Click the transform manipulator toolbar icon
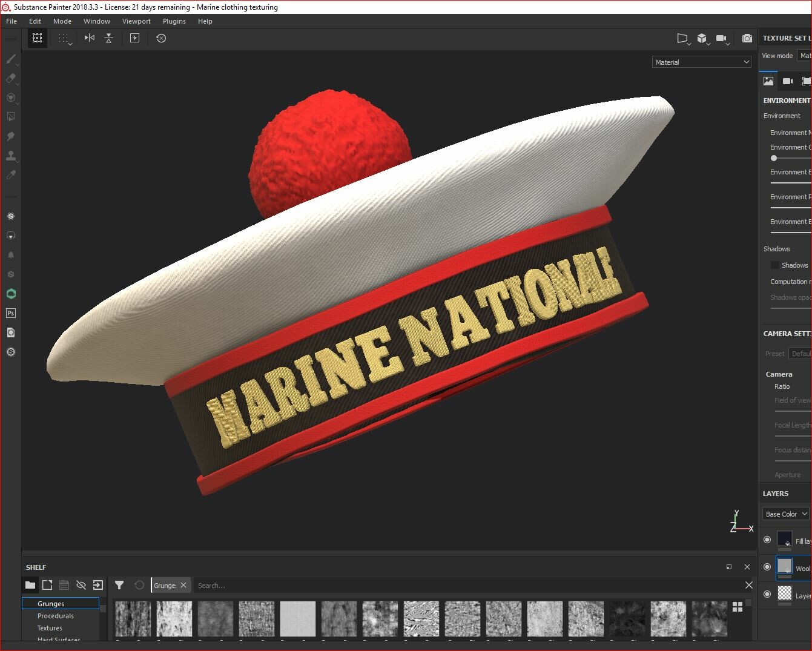The image size is (812, 651). (x=38, y=38)
